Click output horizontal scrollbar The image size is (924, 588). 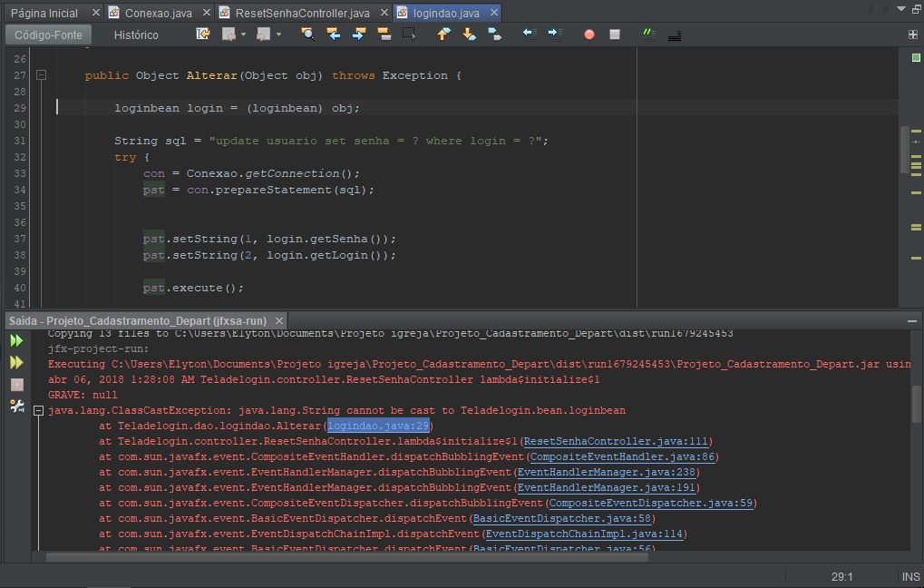[346, 557]
